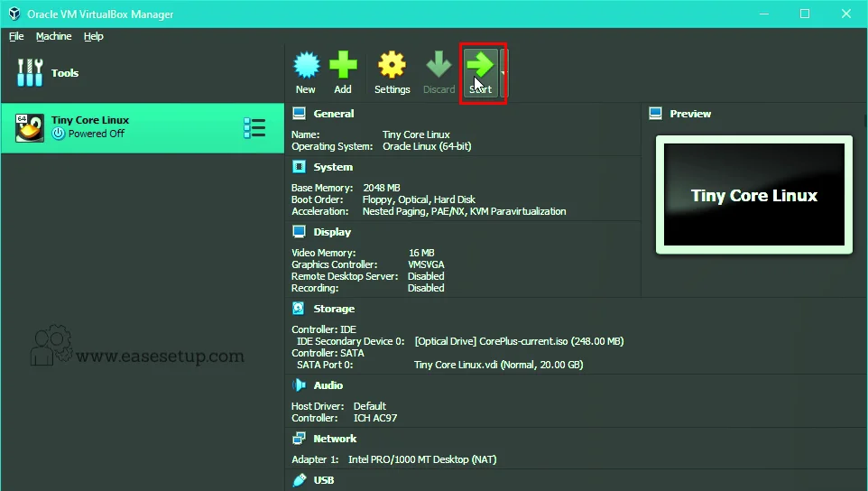868x491 pixels.
Task: Click the optical drive 'CorePlus-current.iso' entry
Action: coord(519,341)
